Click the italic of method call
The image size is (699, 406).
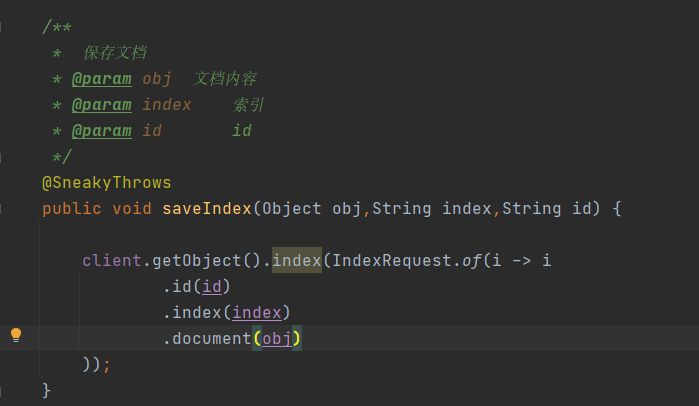click(x=472, y=260)
